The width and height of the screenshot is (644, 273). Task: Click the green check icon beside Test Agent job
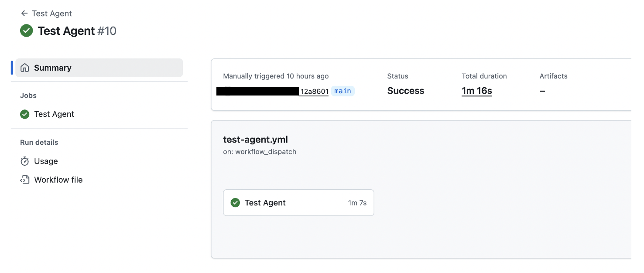click(24, 114)
